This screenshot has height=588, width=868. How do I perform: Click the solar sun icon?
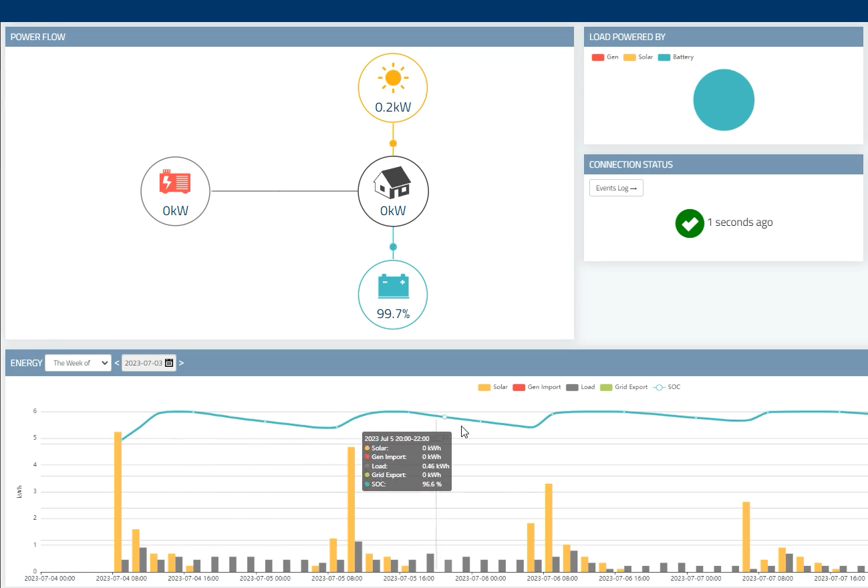(393, 78)
